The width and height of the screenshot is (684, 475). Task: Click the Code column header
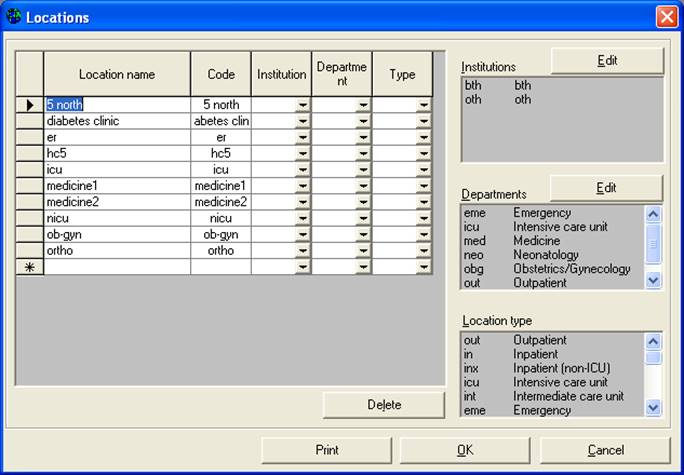point(221,74)
